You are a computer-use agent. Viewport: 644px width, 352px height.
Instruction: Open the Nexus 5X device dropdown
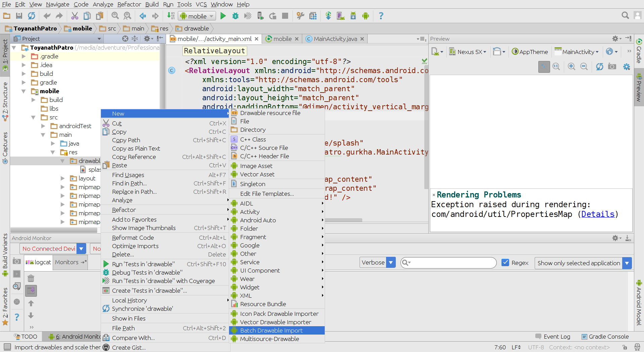[468, 52]
